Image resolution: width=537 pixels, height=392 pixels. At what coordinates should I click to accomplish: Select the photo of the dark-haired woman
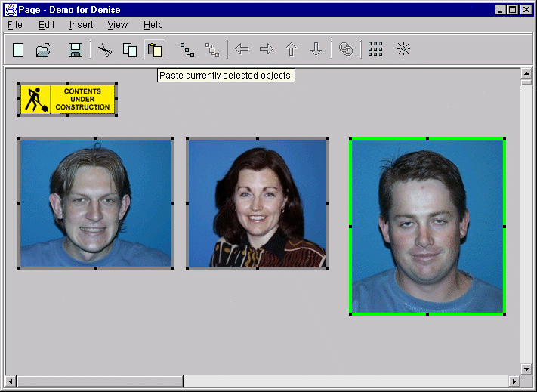[257, 204]
